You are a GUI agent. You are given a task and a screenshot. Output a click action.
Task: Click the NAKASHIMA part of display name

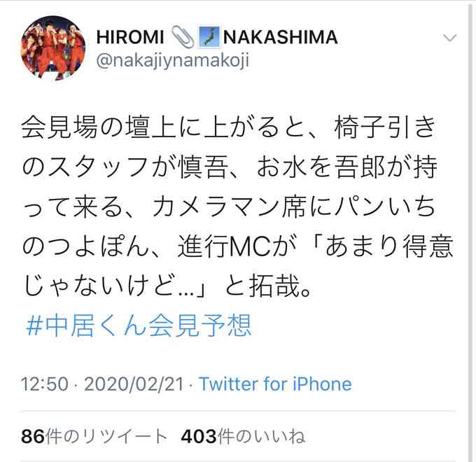(x=281, y=37)
